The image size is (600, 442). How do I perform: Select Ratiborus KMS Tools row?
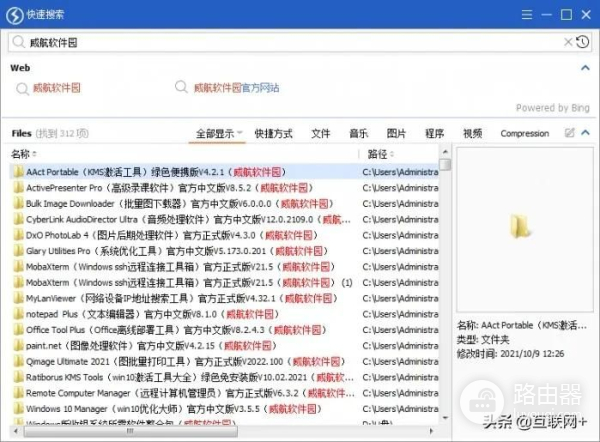[x=225, y=377]
